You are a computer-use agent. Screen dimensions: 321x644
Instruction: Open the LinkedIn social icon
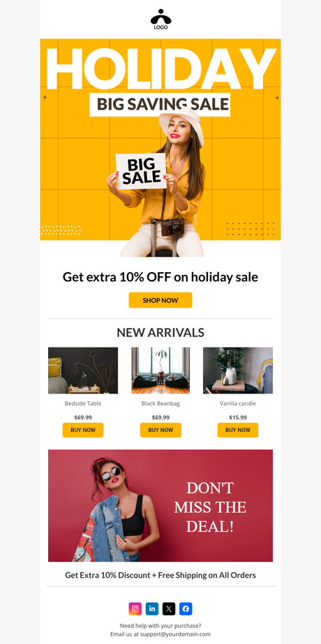click(x=152, y=608)
